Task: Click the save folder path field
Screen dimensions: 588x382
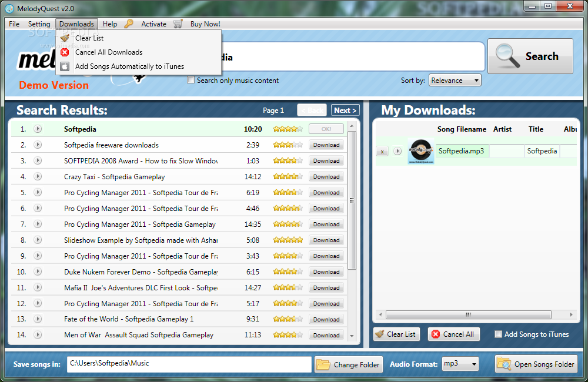Action: [189, 364]
